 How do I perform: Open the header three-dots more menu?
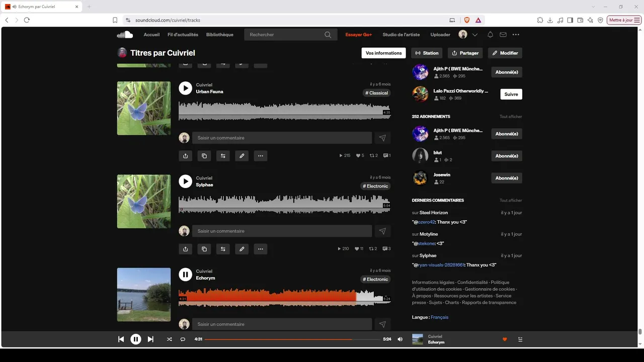[516, 35]
